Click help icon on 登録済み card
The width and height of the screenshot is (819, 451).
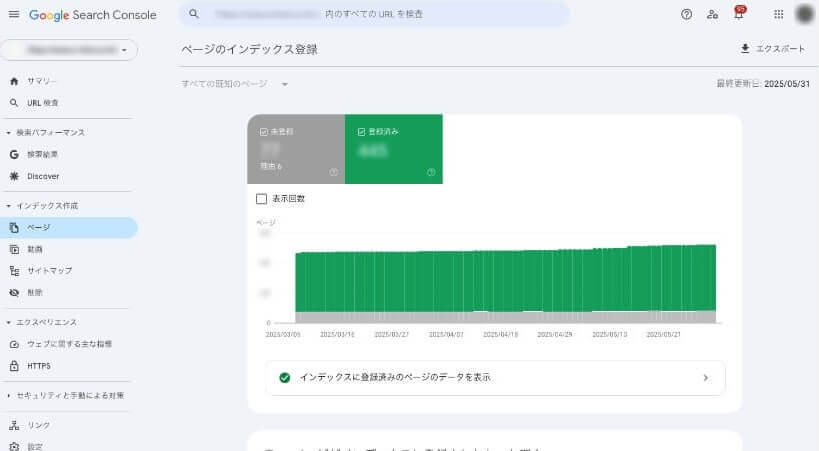click(x=431, y=172)
